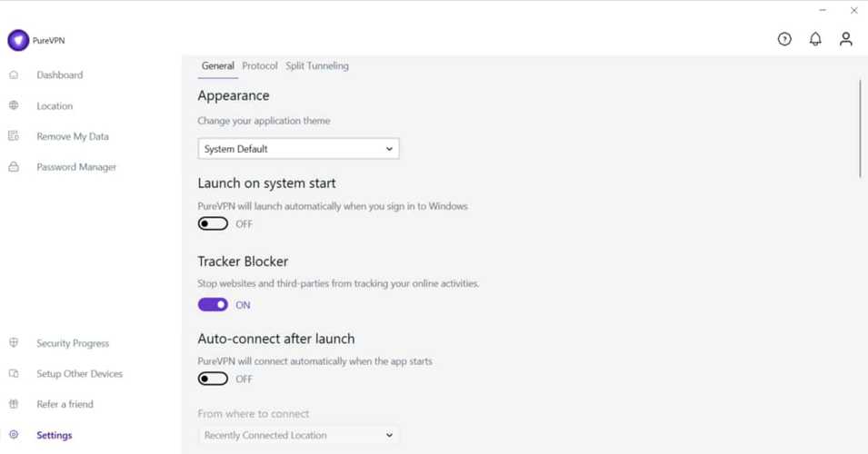868x454 pixels.
Task: Open the System Default theme dropdown
Action: 298,149
